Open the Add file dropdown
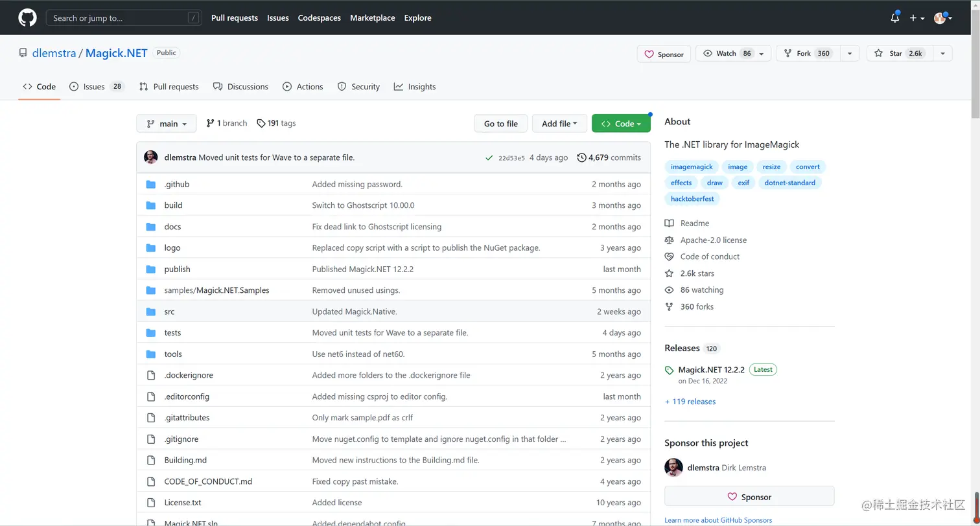The image size is (980, 526). click(559, 124)
